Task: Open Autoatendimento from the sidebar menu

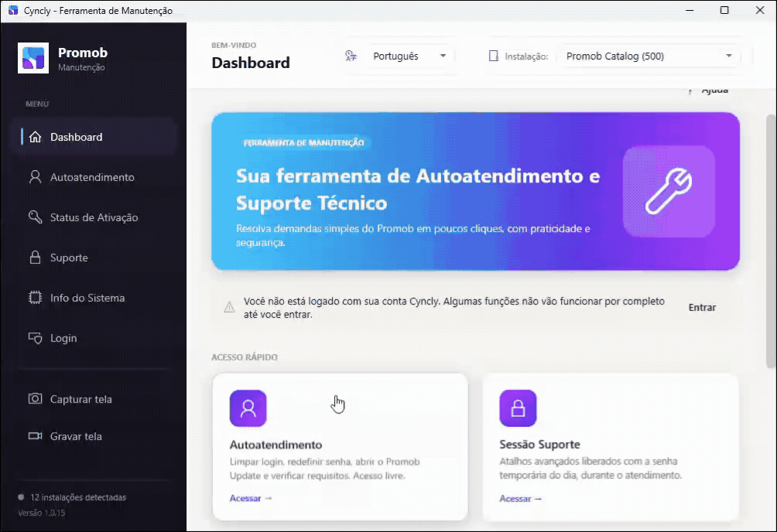Action: coord(94,177)
